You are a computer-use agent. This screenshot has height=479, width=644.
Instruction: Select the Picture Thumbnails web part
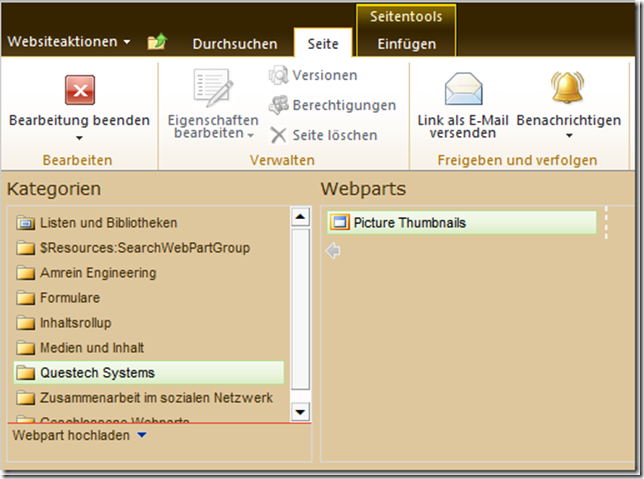pyautogui.click(x=462, y=223)
